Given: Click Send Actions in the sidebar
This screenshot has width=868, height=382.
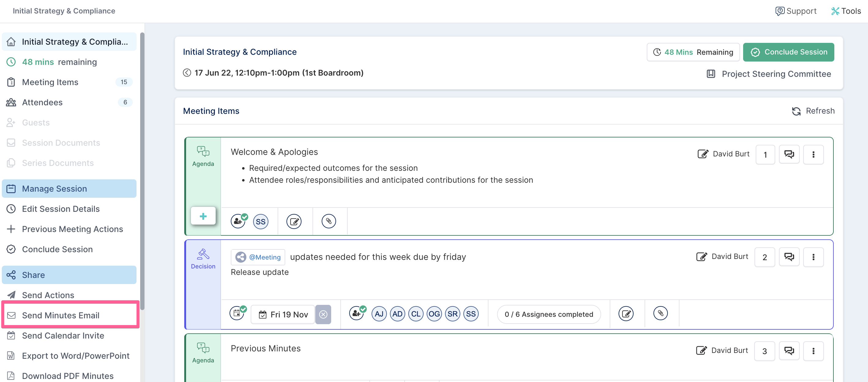Looking at the screenshot, I should pyautogui.click(x=69, y=295).
